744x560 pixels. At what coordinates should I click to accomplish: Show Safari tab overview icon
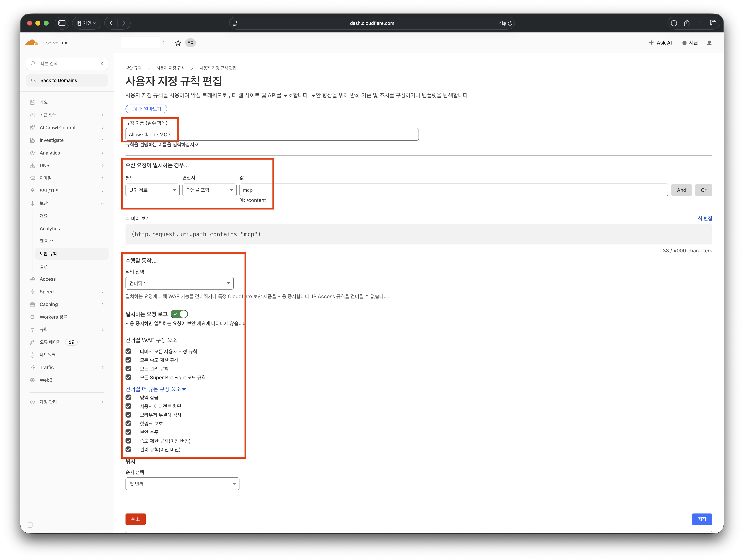[x=713, y=23]
